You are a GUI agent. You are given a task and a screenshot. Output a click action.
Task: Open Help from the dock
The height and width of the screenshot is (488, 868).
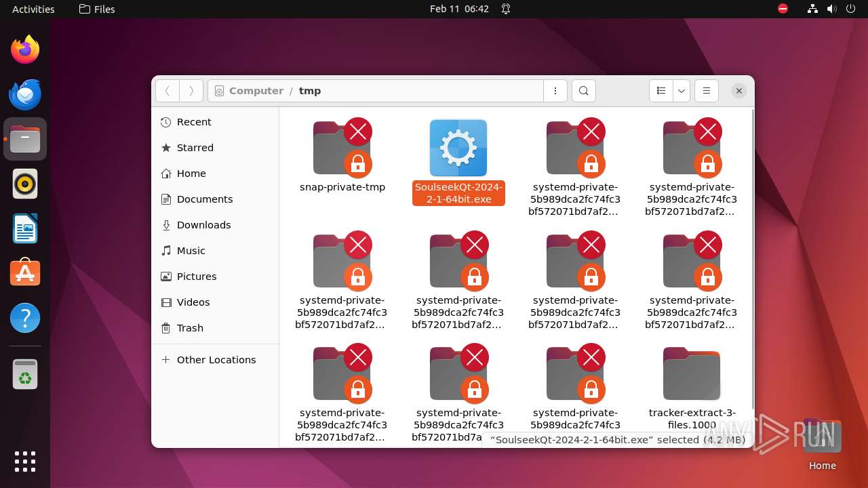(25, 318)
